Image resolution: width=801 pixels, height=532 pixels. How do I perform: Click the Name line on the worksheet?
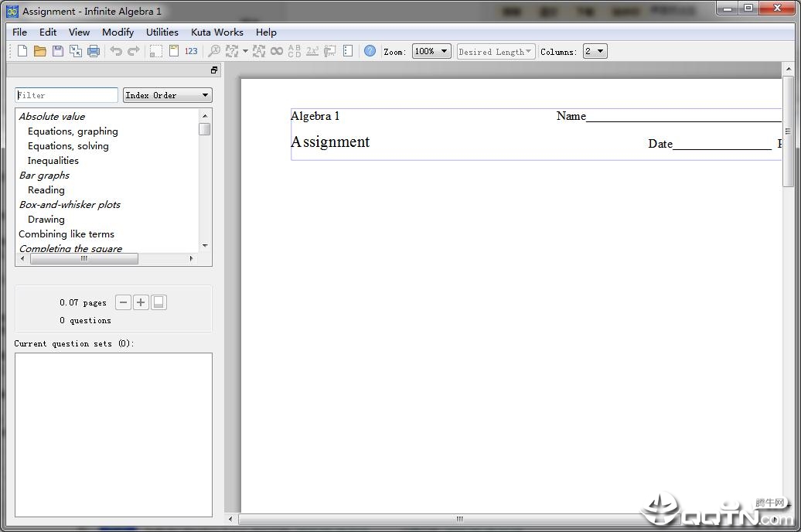point(669,116)
